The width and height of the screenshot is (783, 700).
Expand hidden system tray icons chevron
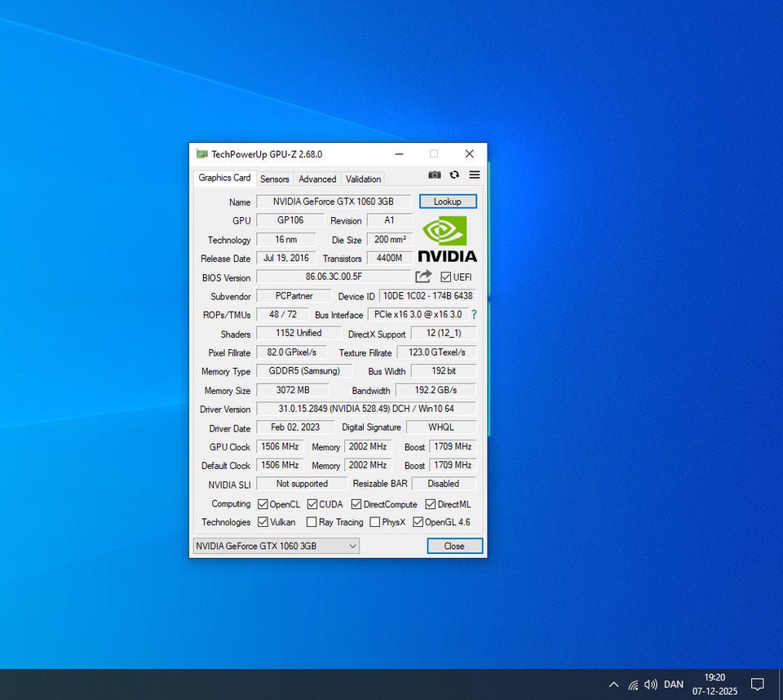[x=613, y=684]
